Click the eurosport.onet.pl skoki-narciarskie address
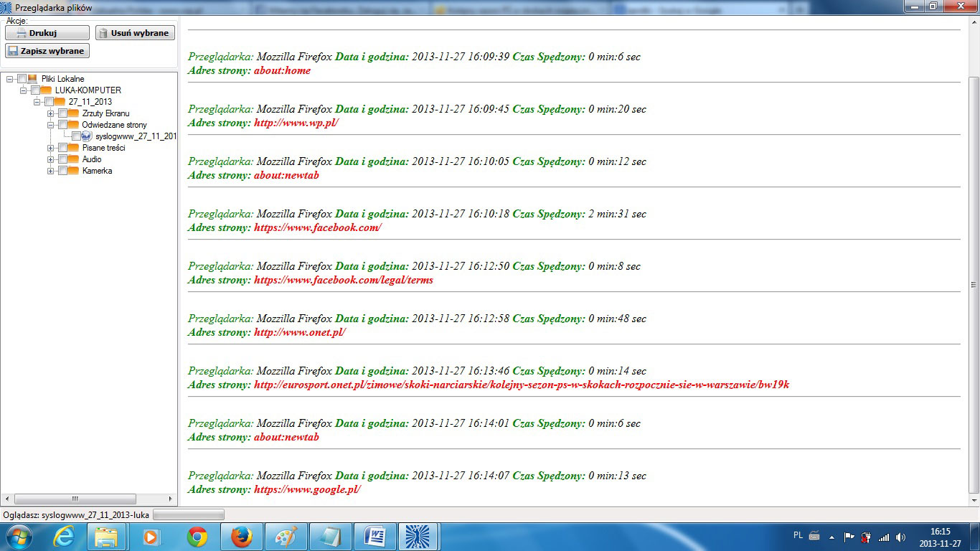Image resolution: width=980 pixels, height=551 pixels. tap(522, 385)
